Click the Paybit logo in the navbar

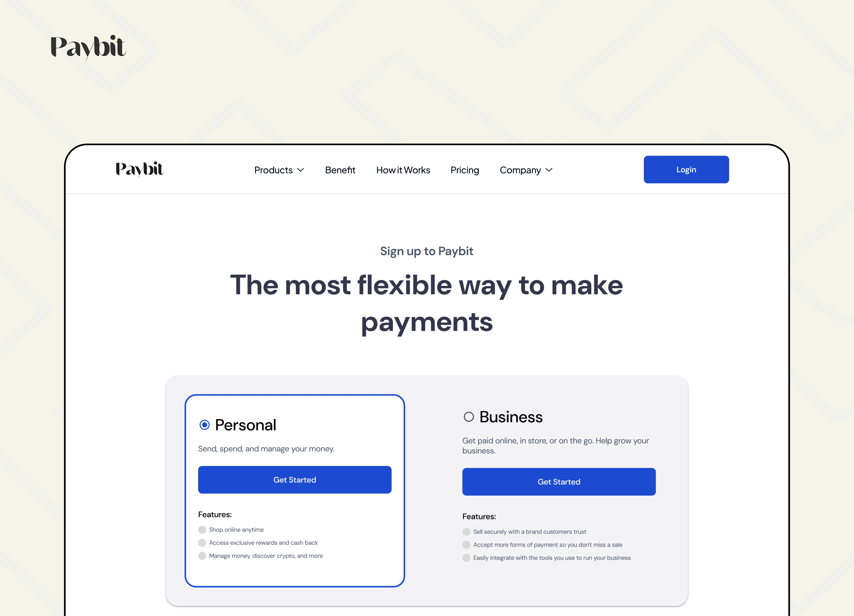click(139, 169)
